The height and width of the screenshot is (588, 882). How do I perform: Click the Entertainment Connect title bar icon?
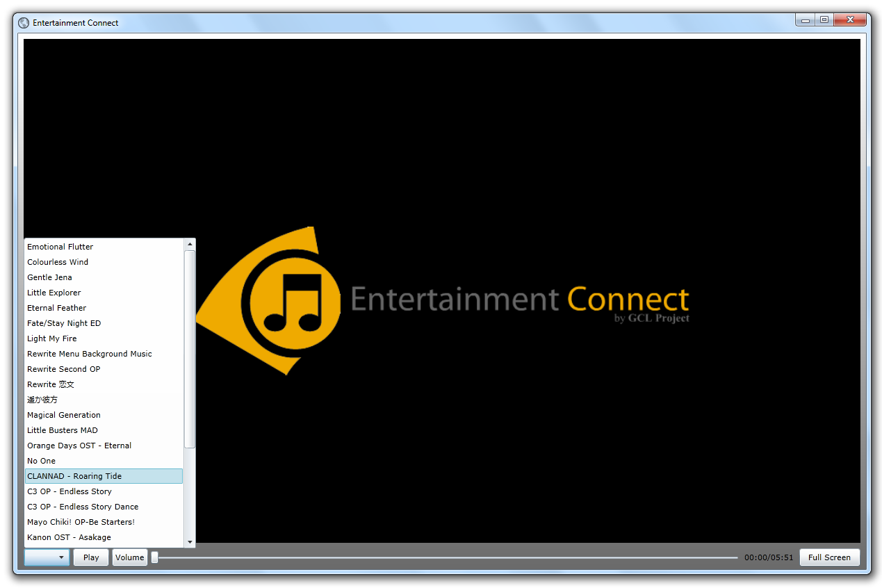24,23
